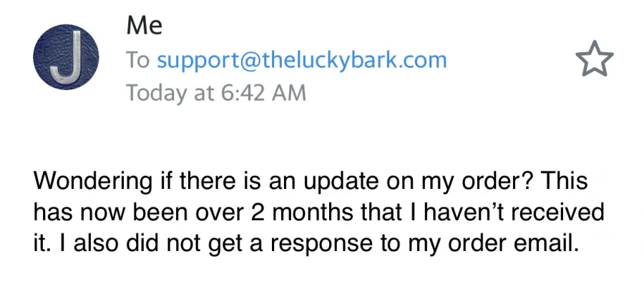Click the To recipient label
This screenshot has height=284, width=644.
tap(139, 60)
